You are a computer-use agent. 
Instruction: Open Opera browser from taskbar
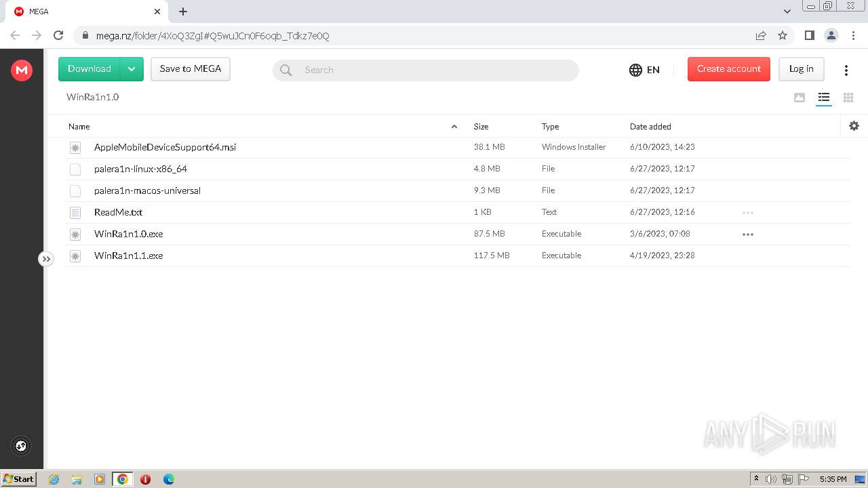point(145,479)
